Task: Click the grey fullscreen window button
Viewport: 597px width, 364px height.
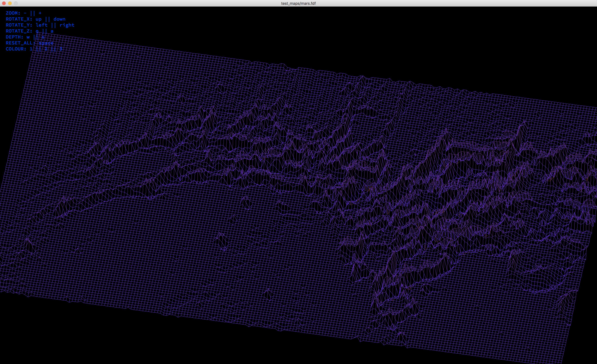Action: (x=16, y=3)
